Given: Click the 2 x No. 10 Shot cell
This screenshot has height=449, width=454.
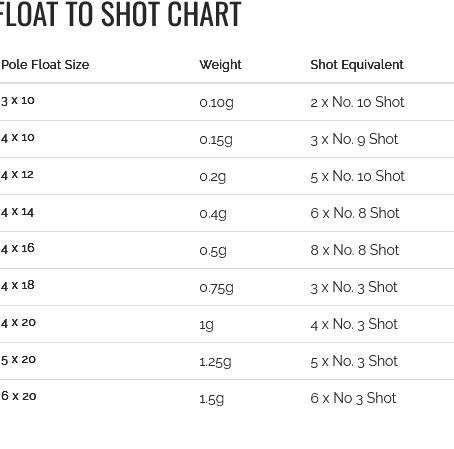Looking at the screenshot, I should (357, 102).
